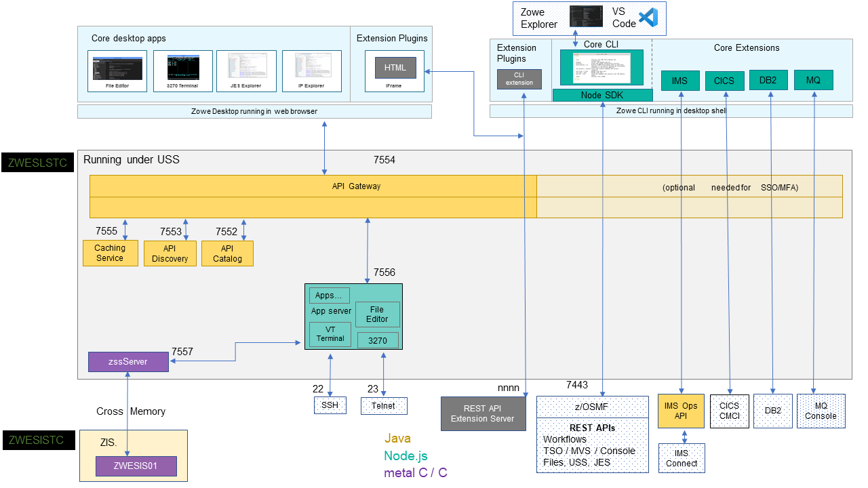The image size is (868, 488).
Task: Open the 3270 Terminal app thumbnail
Action: [183, 71]
